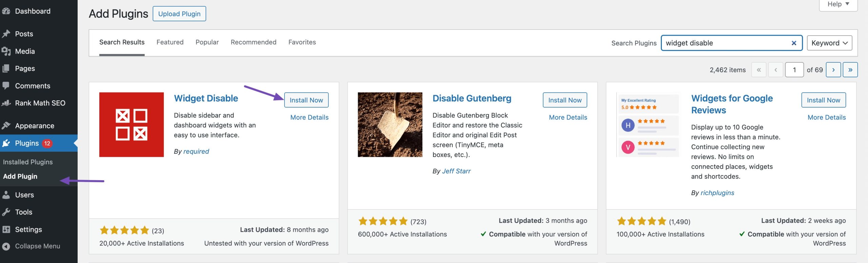868x263 pixels.
Task: Click the Appearance paintbrush icon
Action: 6,126
